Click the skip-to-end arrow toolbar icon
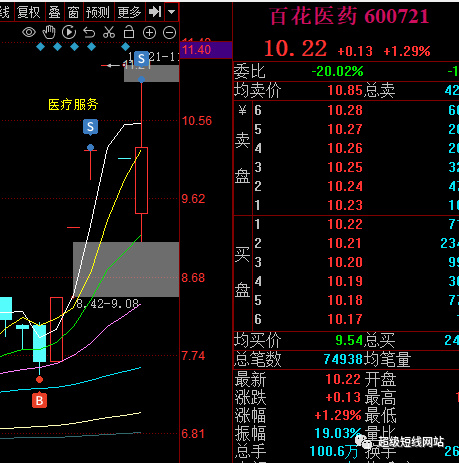 point(155,12)
